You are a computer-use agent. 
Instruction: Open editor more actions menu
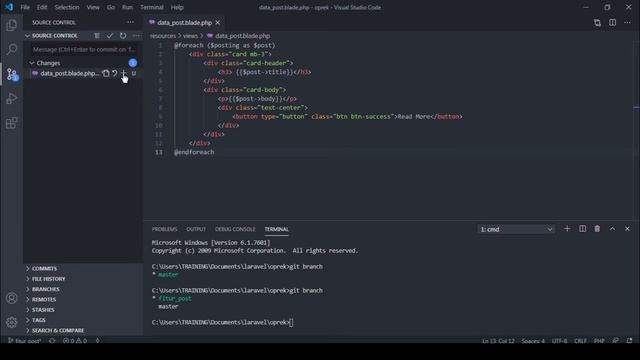click(x=627, y=23)
